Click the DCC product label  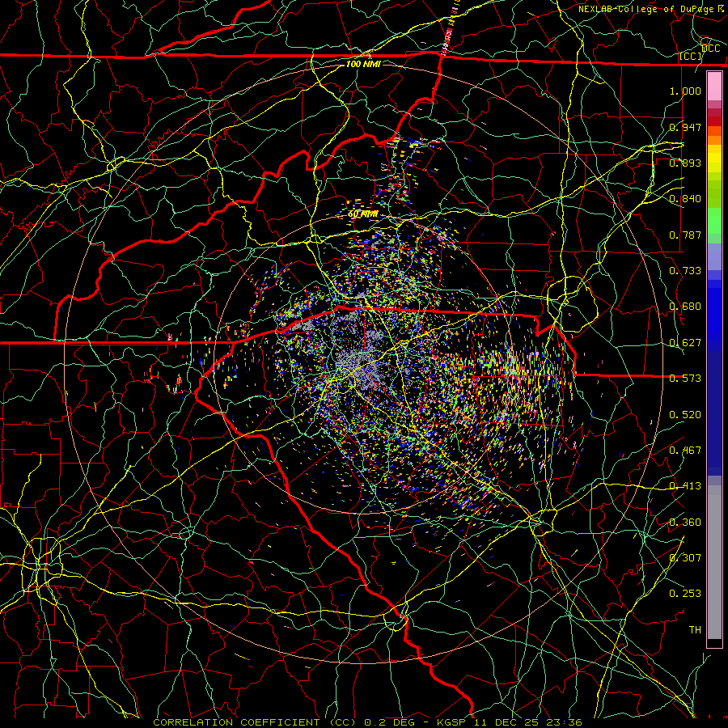[711, 48]
